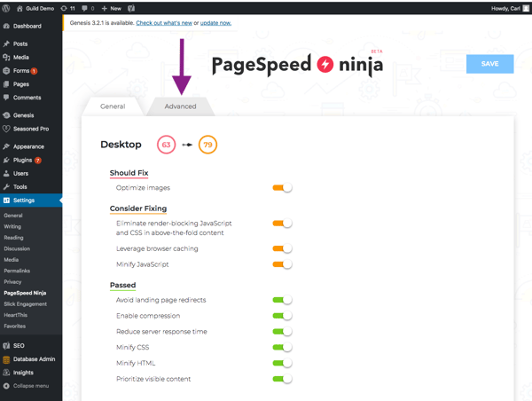The image size is (532, 401).
Task: Click the Media icon in sidebar
Action: (x=6, y=57)
